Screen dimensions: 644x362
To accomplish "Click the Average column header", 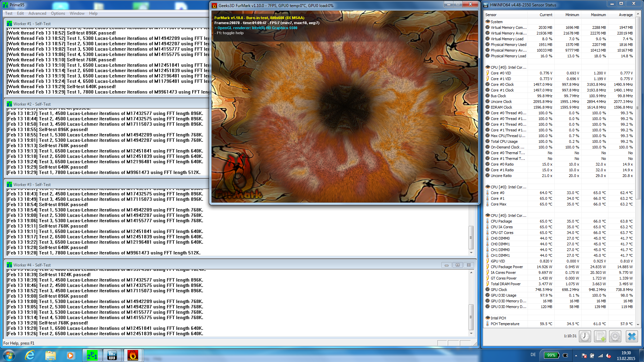I will 621,15.
